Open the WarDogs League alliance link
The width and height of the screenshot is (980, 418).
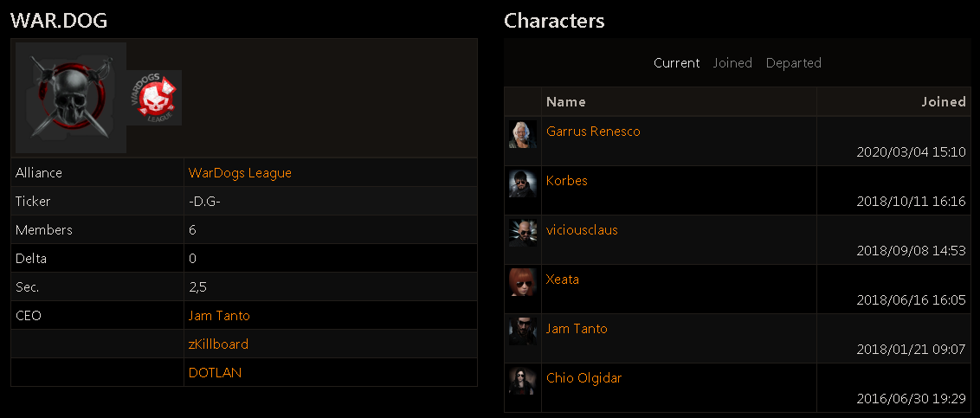[x=240, y=172]
